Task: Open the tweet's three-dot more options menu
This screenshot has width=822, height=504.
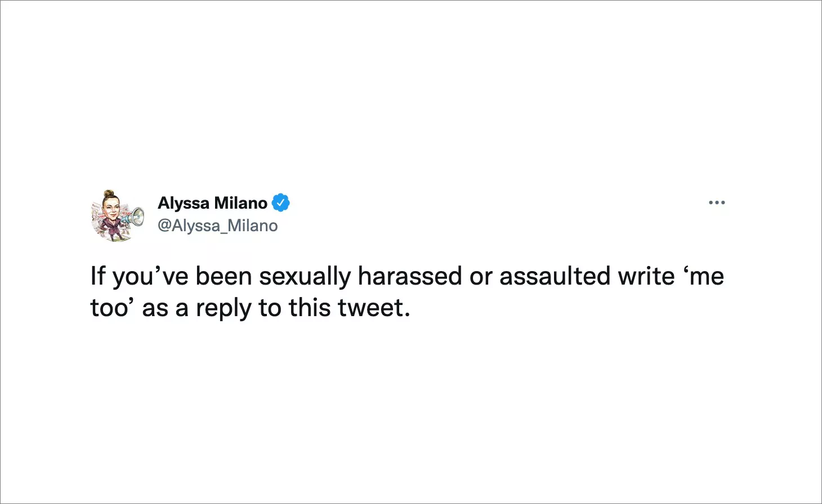Action: click(717, 202)
